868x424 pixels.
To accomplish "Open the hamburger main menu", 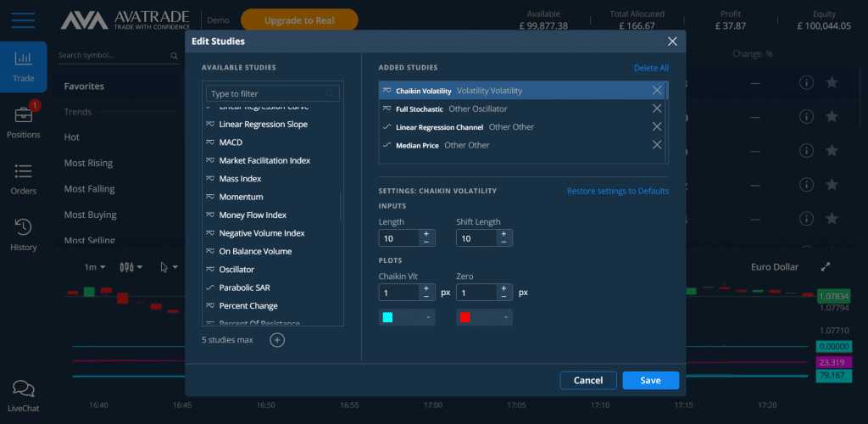I will 23,20.
